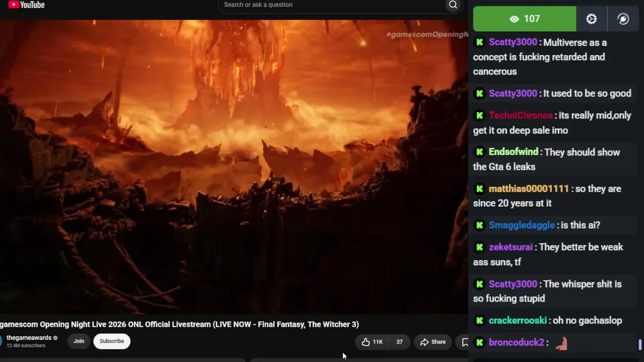Click message "is this ai?"

(580, 225)
